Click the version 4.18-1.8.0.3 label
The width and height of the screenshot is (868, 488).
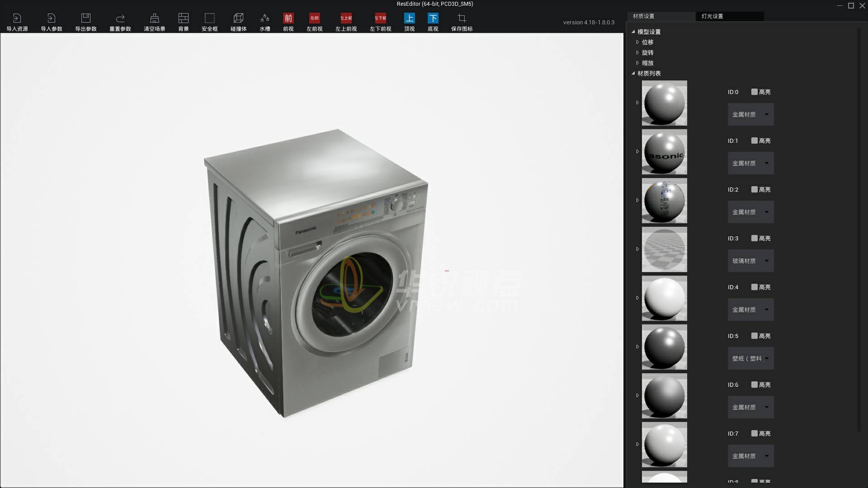click(x=589, y=22)
